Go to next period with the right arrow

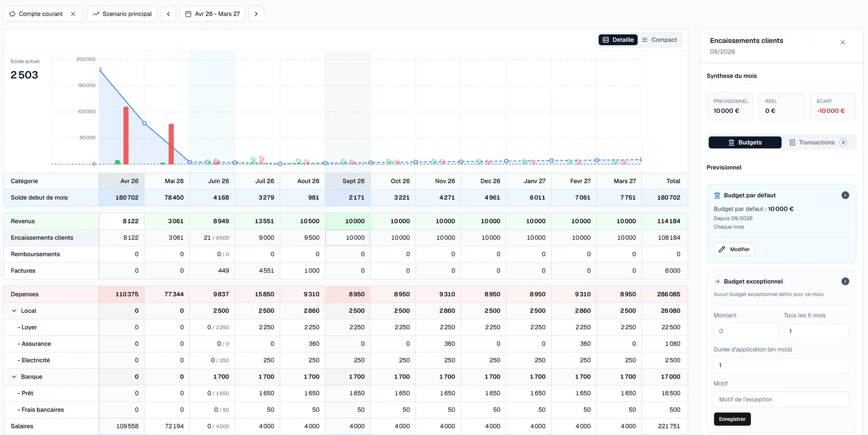coord(256,14)
